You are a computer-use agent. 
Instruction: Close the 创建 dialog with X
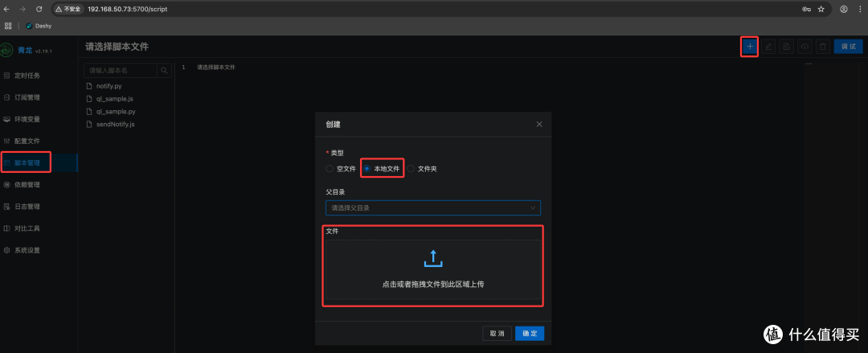click(x=539, y=124)
